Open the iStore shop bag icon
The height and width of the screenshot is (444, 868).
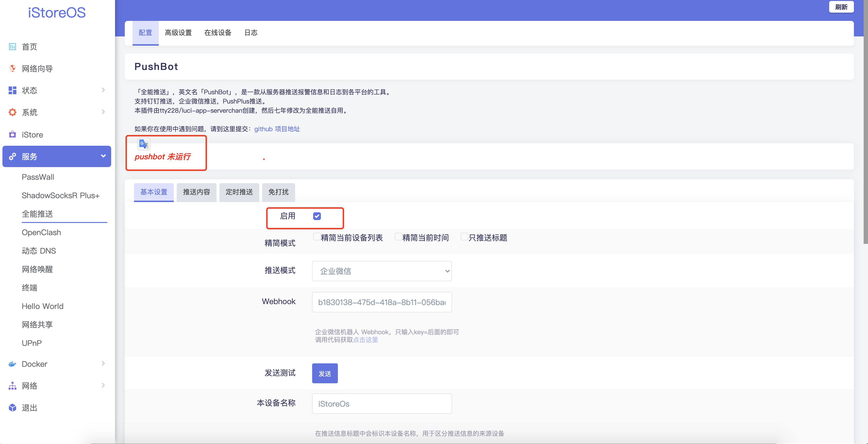[12, 135]
